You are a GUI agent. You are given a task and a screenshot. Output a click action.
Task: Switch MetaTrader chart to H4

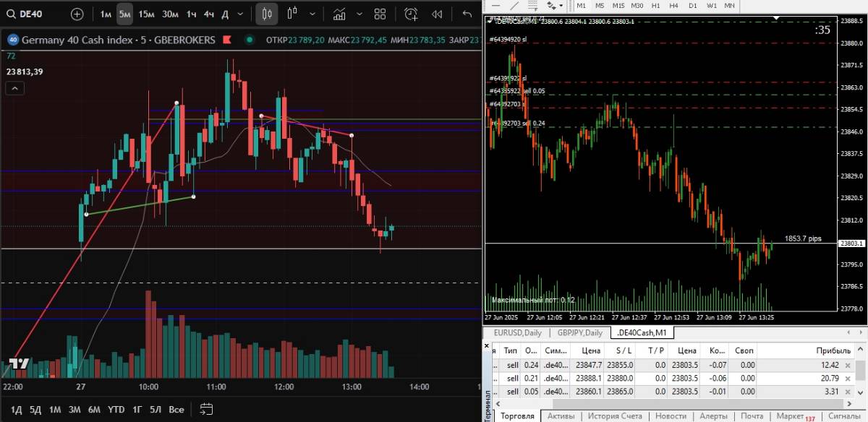(673, 5)
